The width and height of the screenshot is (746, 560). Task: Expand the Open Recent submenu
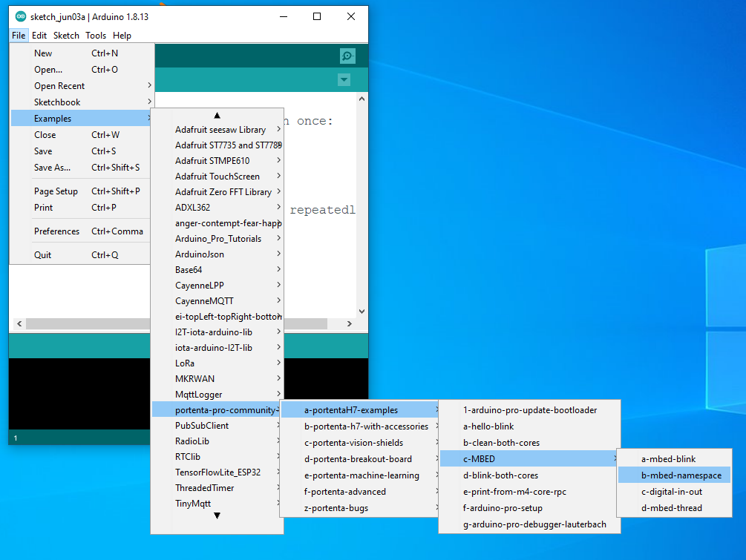[x=82, y=86]
